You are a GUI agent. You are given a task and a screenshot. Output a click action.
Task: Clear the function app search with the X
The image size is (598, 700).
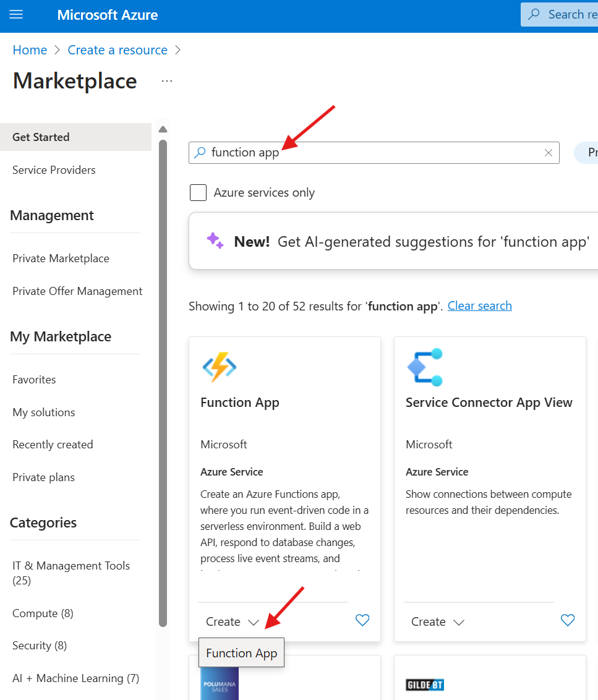click(x=548, y=152)
